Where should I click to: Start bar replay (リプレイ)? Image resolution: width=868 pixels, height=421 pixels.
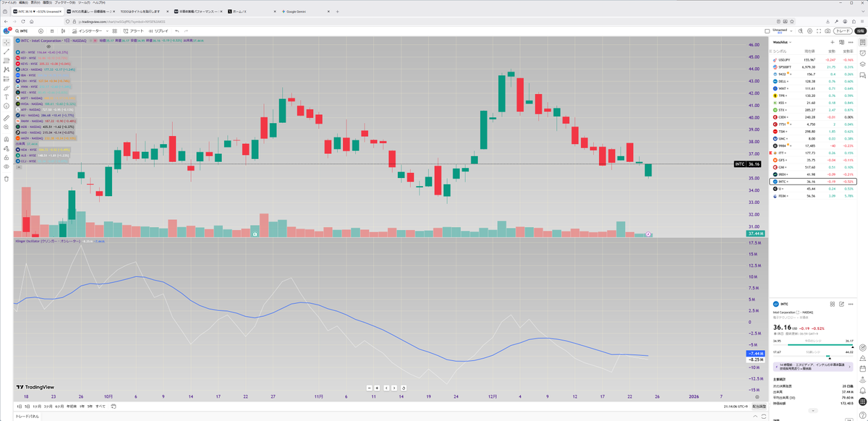[158, 31]
